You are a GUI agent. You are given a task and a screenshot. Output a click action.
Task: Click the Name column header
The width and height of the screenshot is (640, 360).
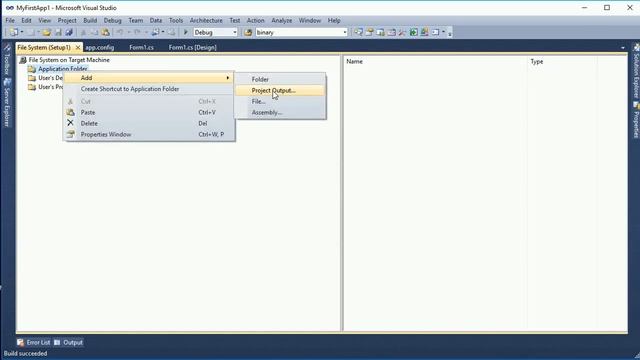[435, 61]
